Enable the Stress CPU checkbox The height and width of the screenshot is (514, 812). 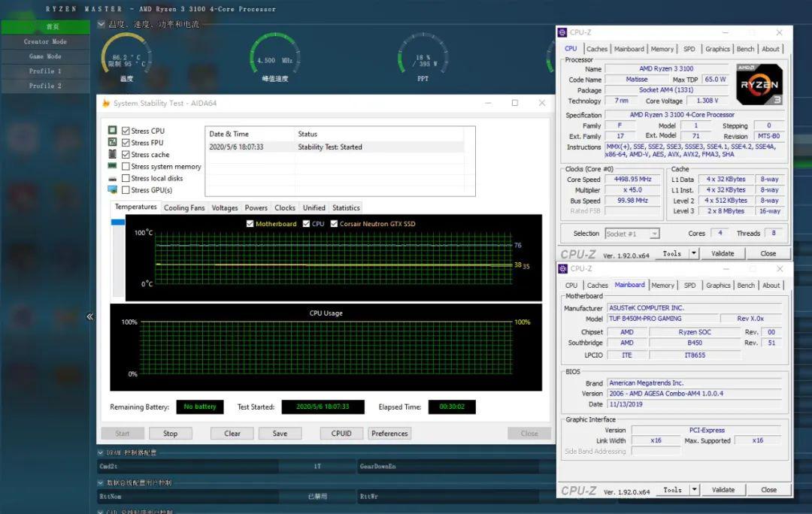pyautogui.click(x=126, y=131)
